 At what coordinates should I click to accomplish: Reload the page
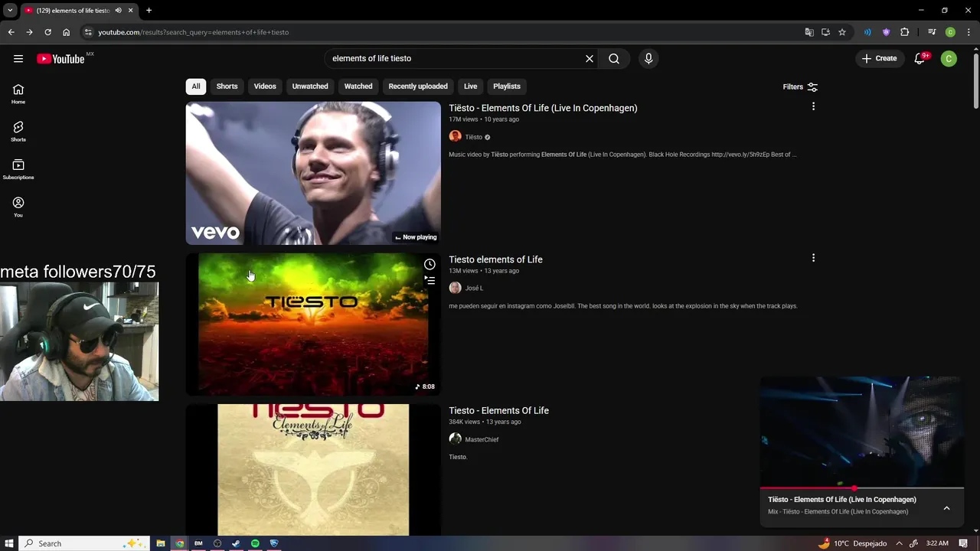(x=47, y=32)
